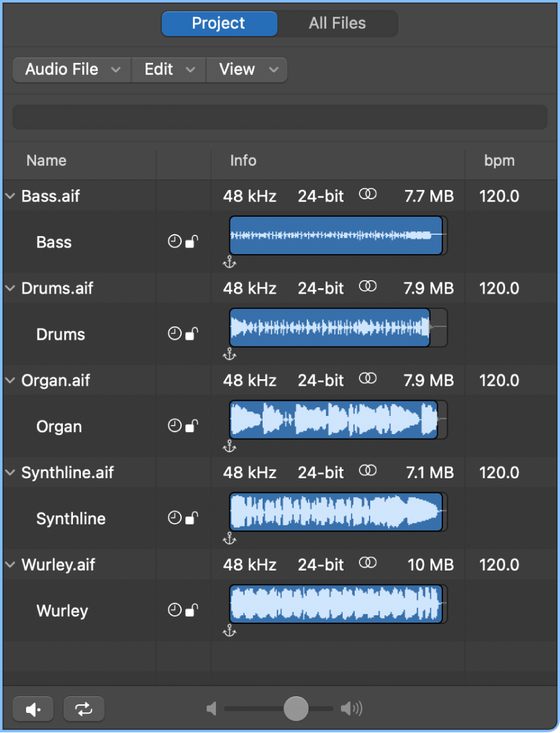Open the View menu
The image size is (560, 733).
click(x=246, y=69)
